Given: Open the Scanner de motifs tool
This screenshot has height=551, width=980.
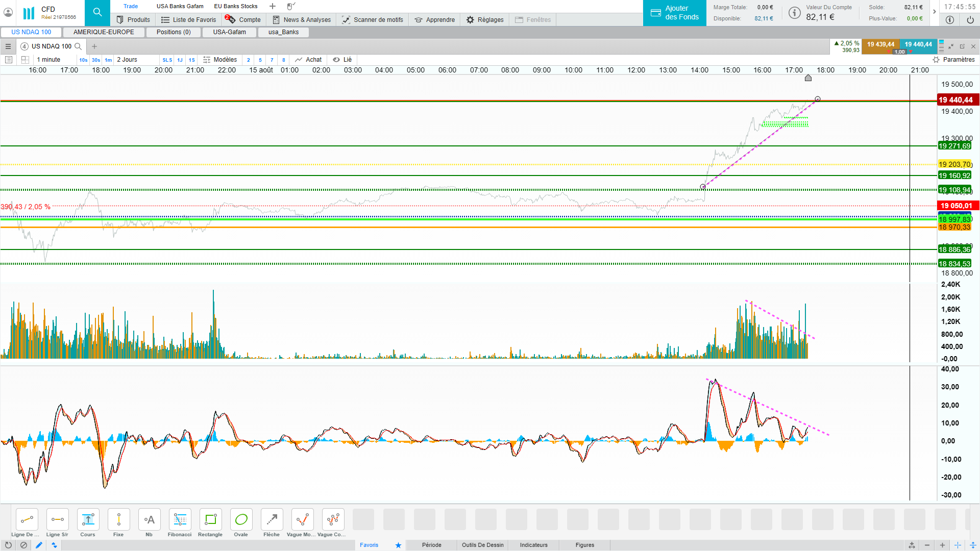Looking at the screenshot, I should point(373,20).
